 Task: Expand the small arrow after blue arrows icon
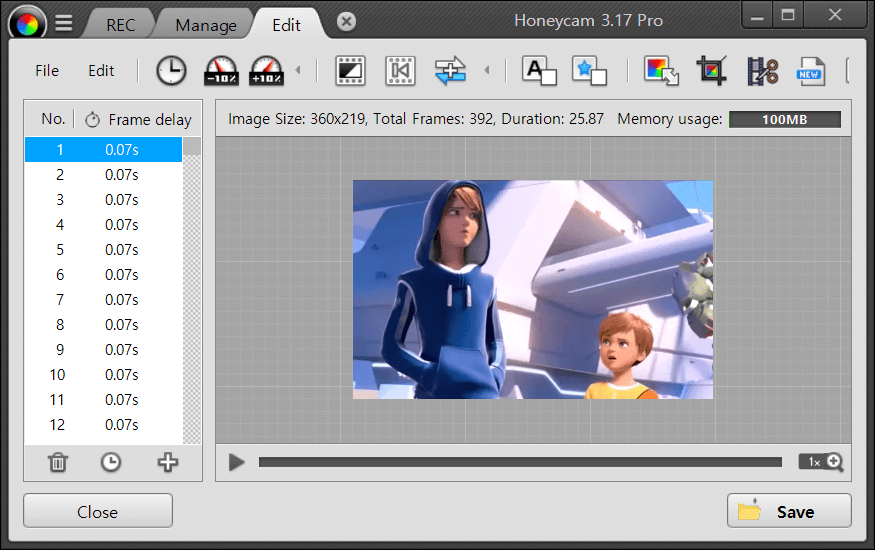coord(487,70)
